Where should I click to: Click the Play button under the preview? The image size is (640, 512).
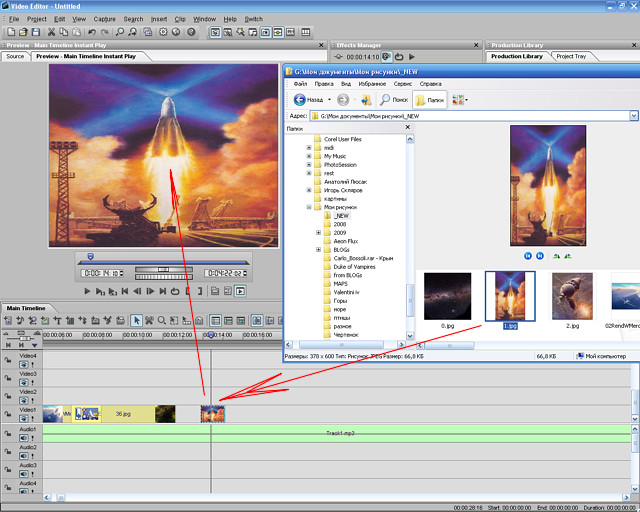(x=87, y=291)
